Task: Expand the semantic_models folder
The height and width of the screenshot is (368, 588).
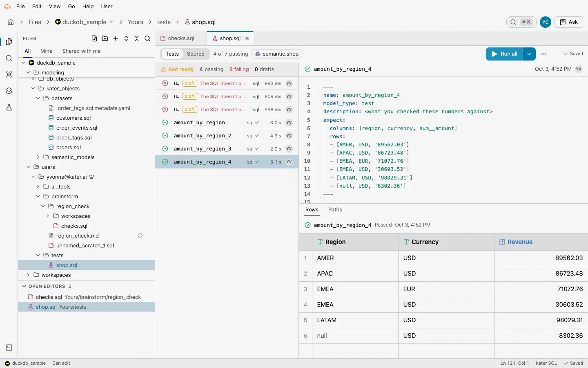Action: pos(38,157)
